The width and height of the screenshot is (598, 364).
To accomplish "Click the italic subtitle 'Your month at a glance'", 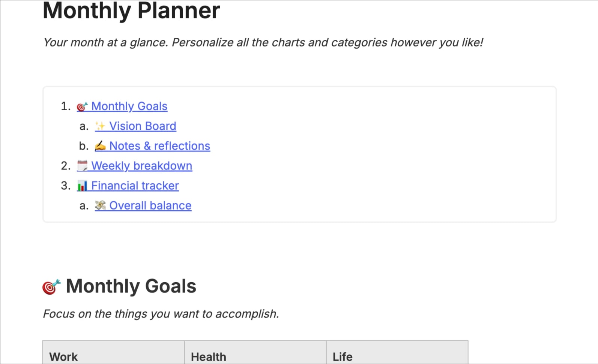I will [263, 42].
